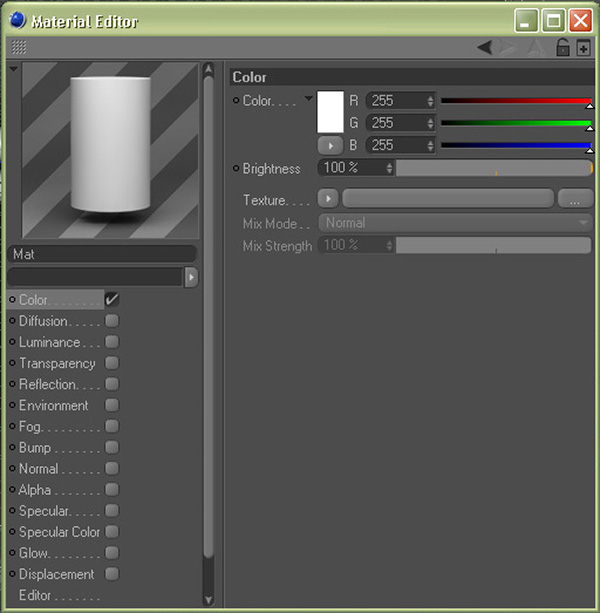This screenshot has width=600, height=613.
Task: Adjust the red R color slider
Action: click(x=516, y=101)
